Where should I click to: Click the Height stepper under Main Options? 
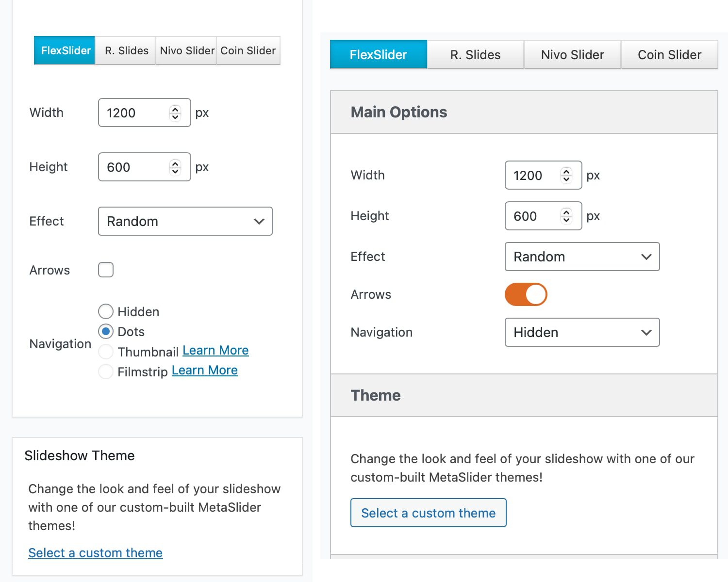click(566, 216)
